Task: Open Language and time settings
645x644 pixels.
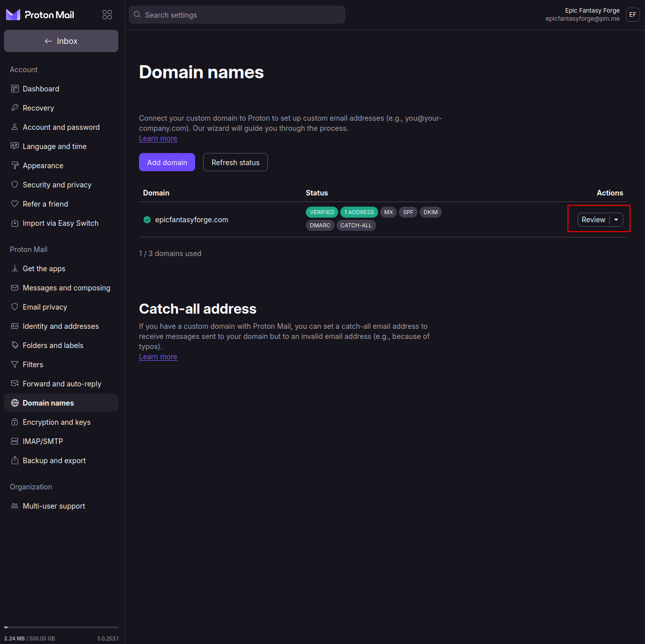Action: coord(61,146)
